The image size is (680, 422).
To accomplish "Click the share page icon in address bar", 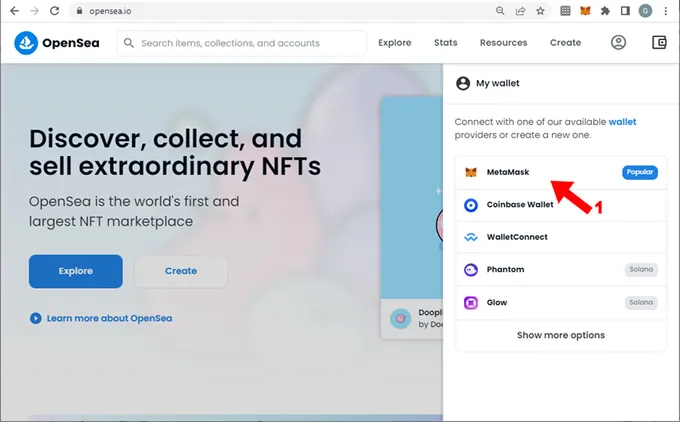I will 520,11.
